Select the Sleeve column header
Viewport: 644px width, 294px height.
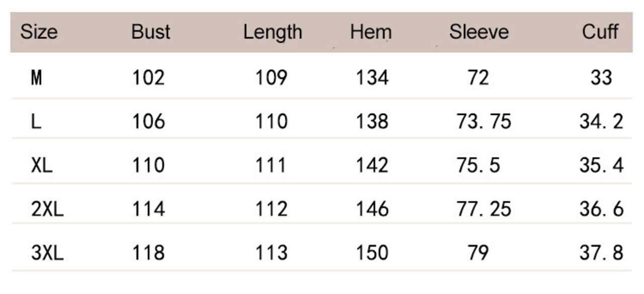(x=478, y=32)
